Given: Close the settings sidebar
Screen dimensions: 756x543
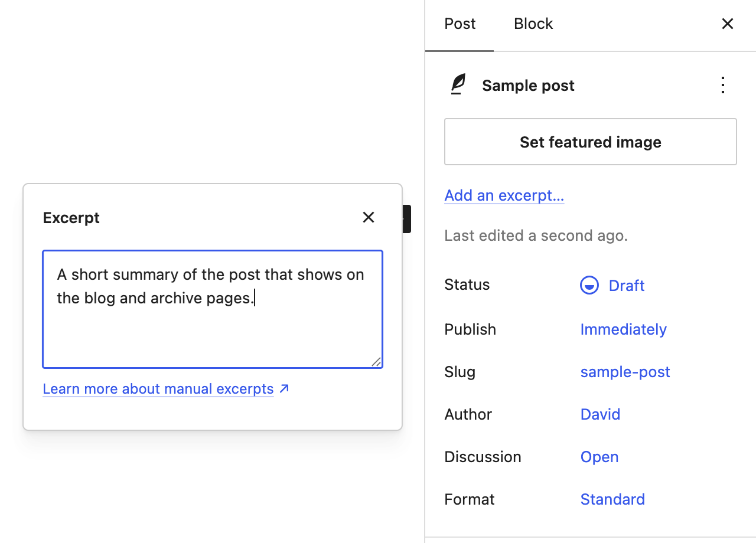Looking at the screenshot, I should [x=728, y=24].
